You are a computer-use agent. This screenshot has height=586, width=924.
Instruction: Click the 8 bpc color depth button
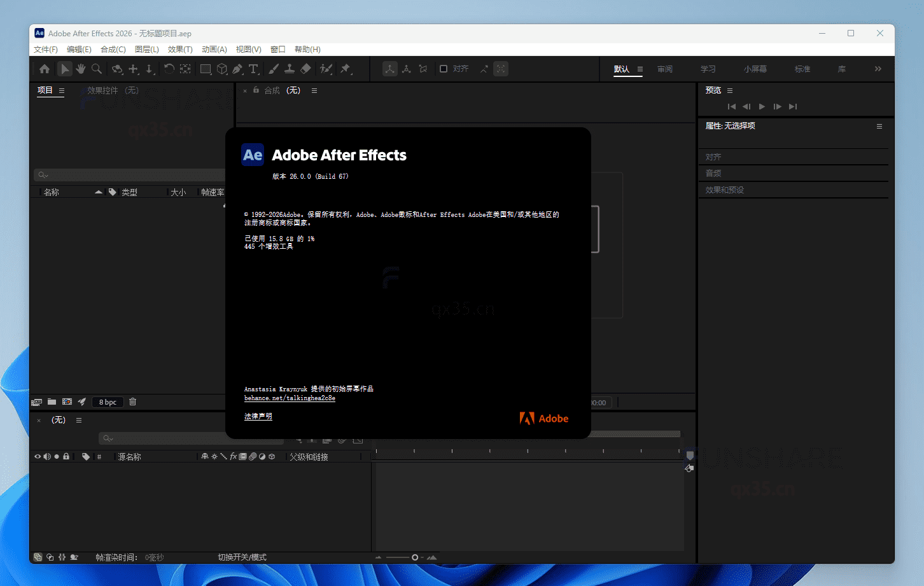coord(107,401)
